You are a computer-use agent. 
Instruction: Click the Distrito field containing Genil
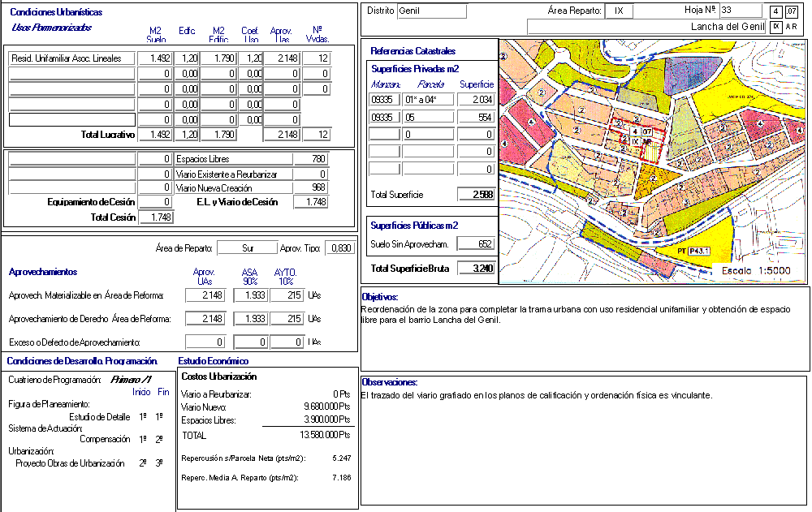click(432, 11)
